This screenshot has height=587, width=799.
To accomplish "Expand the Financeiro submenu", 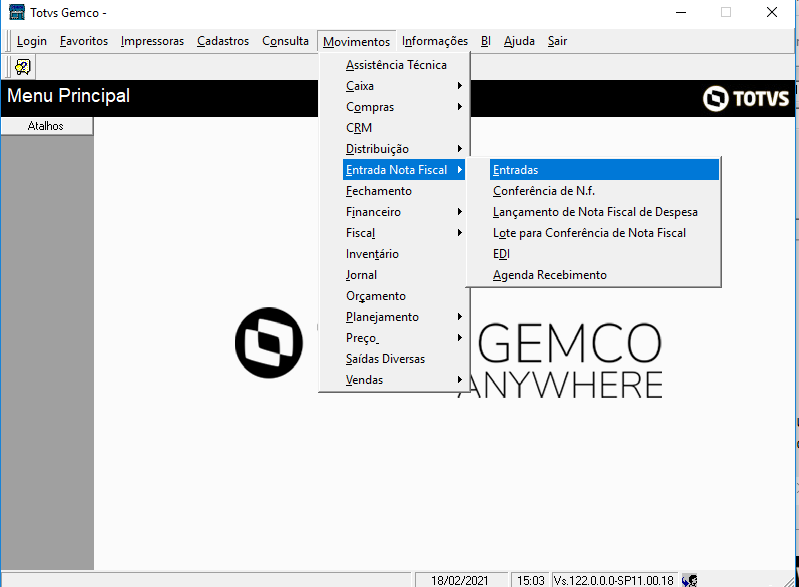I will click(x=404, y=212).
